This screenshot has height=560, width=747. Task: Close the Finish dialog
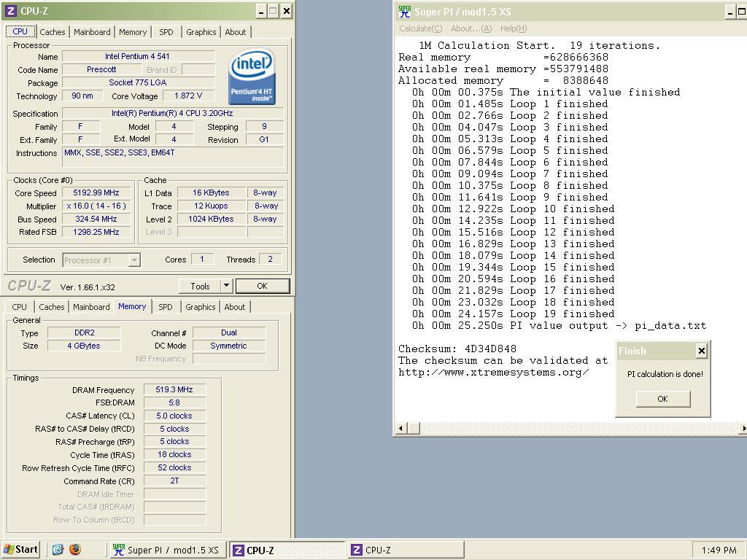tap(701, 351)
